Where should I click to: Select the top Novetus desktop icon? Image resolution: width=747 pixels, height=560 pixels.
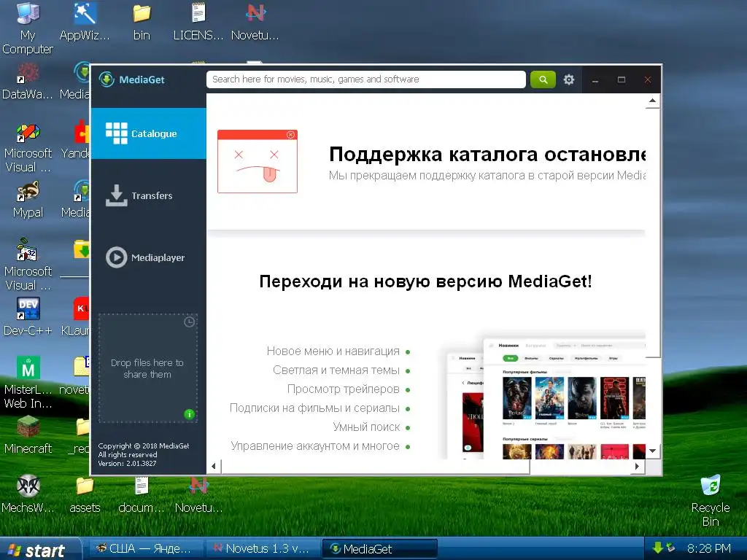(x=255, y=22)
